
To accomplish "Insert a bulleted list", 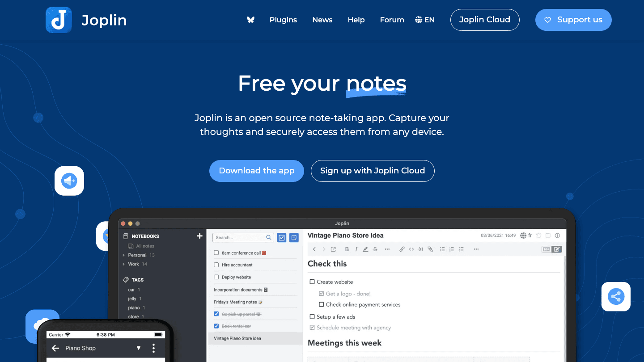I will [x=442, y=249].
